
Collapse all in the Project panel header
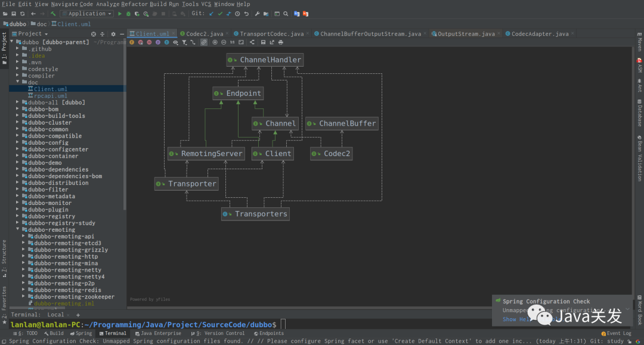point(103,34)
